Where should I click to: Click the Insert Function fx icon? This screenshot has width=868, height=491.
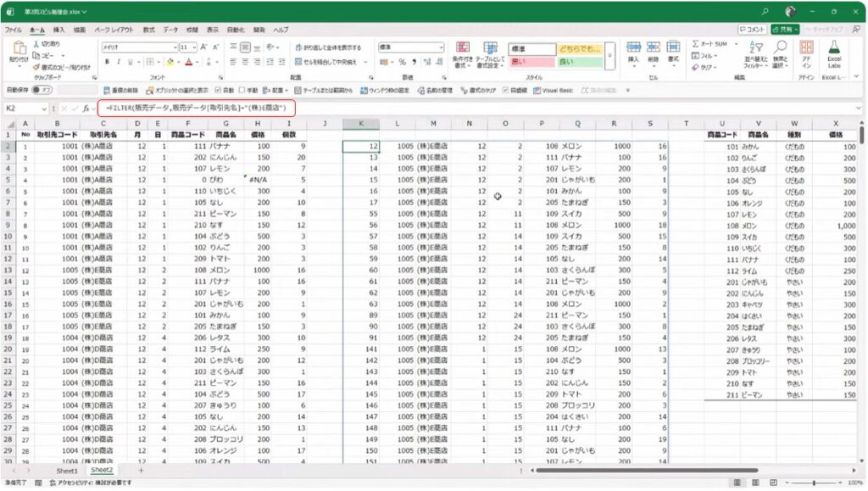click(x=86, y=109)
